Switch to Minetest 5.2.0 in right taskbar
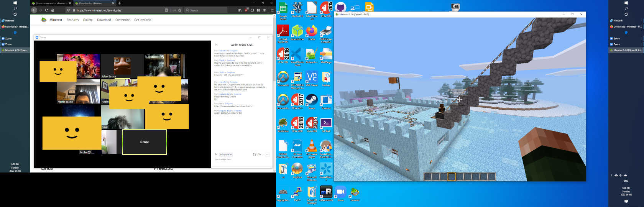The image size is (644, 207). pos(626,50)
